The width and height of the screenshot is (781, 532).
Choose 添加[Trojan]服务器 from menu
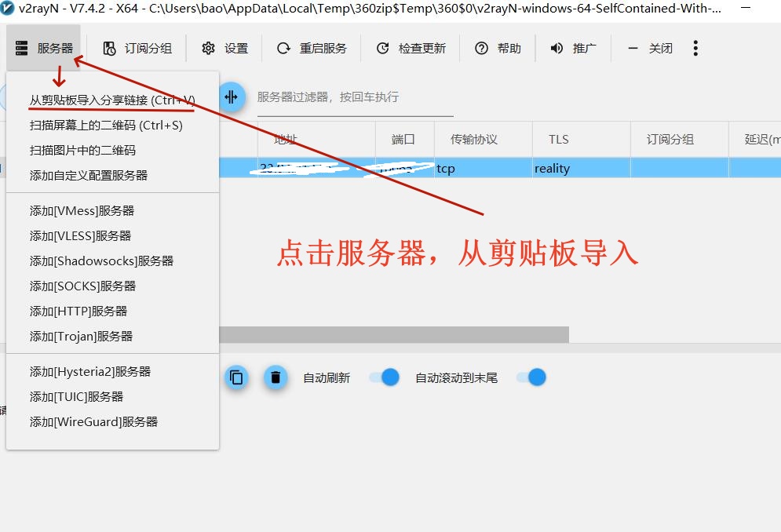point(112,337)
